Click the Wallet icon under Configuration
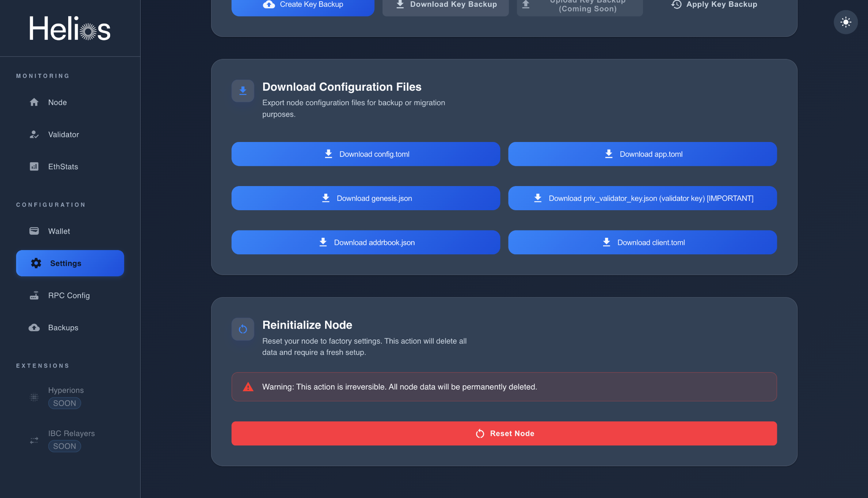The image size is (868, 498). 34,231
